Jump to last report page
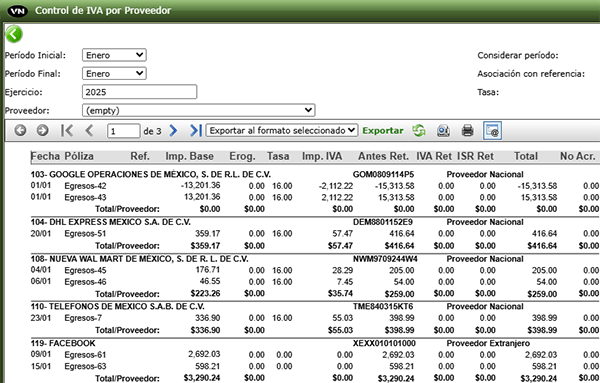This screenshot has height=383, width=600. tap(196, 130)
